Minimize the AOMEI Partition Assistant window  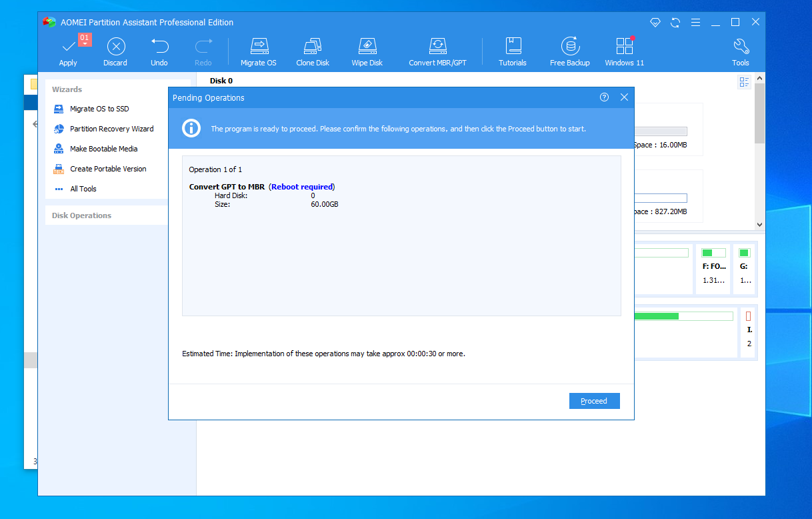click(x=715, y=23)
